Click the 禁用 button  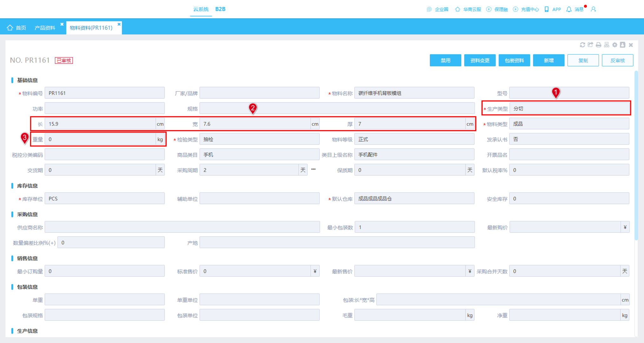tap(445, 60)
